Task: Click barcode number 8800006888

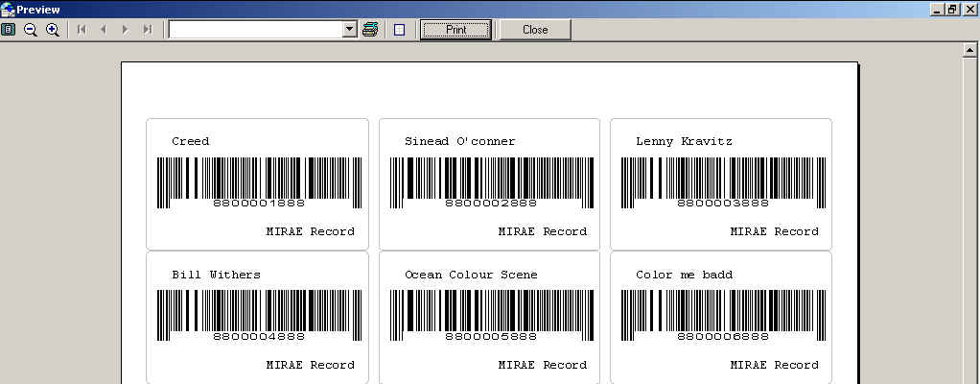Action: pyautogui.click(x=723, y=336)
